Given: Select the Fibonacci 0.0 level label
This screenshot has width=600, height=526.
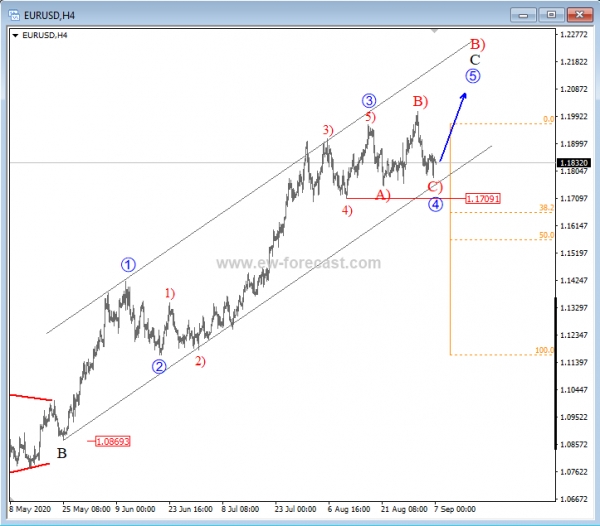Looking at the screenshot, I should point(548,119).
